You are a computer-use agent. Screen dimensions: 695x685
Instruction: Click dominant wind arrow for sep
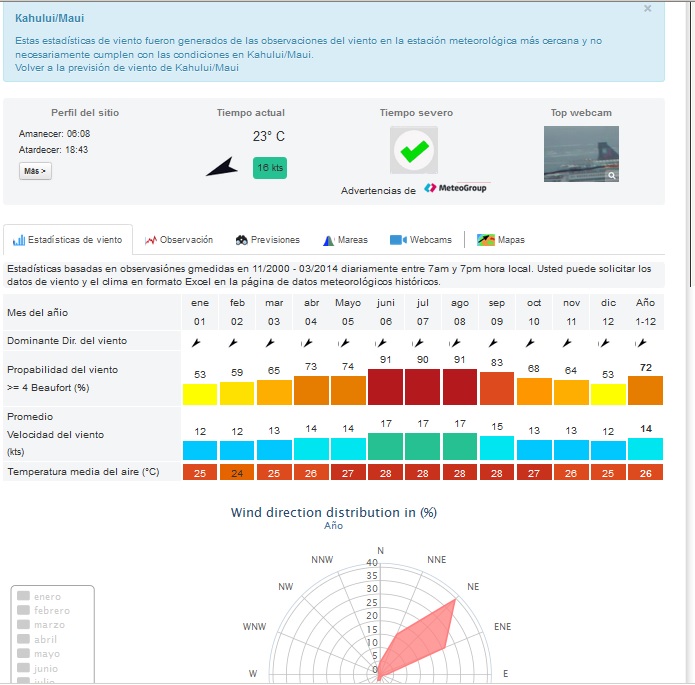pyautogui.click(x=492, y=343)
